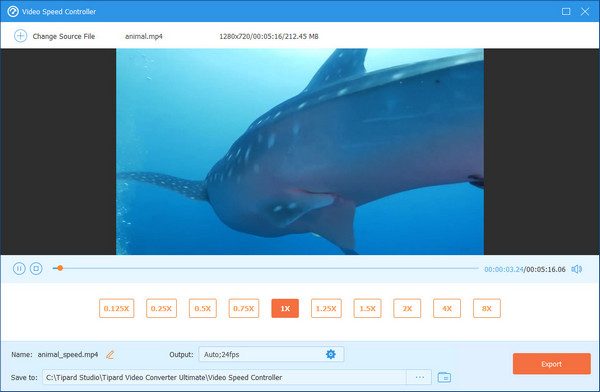The width and height of the screenshot is (600, 392).
Task: Click the animal_speed.mp4 file name
Action: tap(68, 354)
